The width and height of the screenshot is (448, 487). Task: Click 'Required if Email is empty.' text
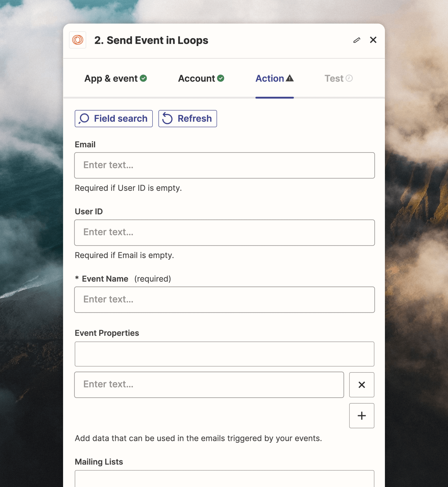click(x=124, y=255)
